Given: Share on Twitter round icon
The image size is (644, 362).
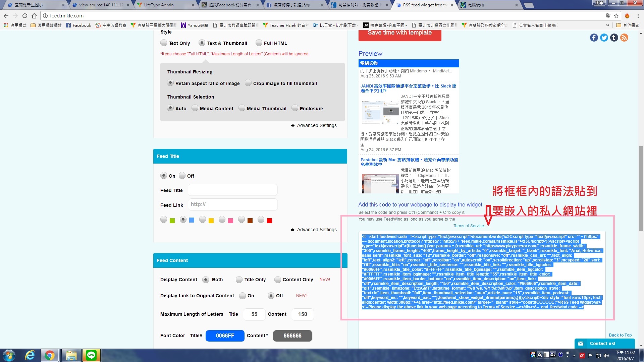Looking at the screenshot, I should point(604,38).
